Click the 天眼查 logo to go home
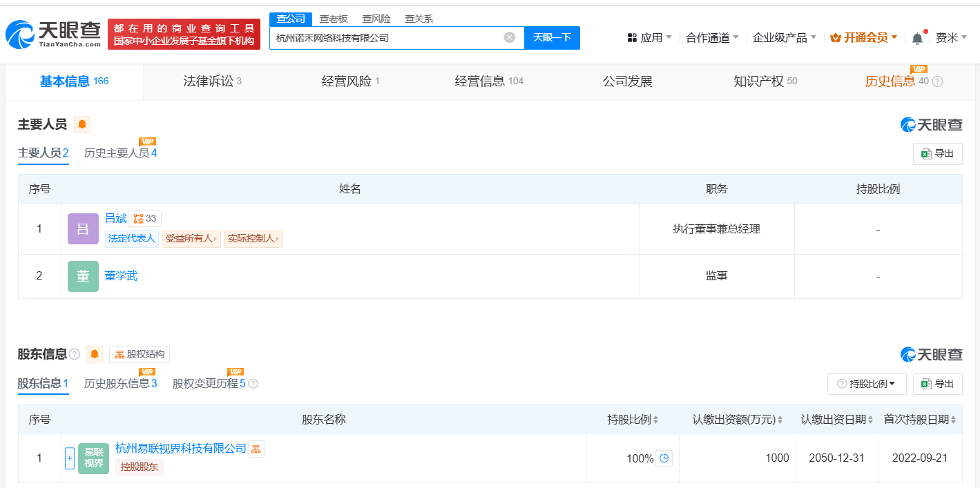Image resolution: width=980 pixels, height=488 pixels. [x=53, y=34]
